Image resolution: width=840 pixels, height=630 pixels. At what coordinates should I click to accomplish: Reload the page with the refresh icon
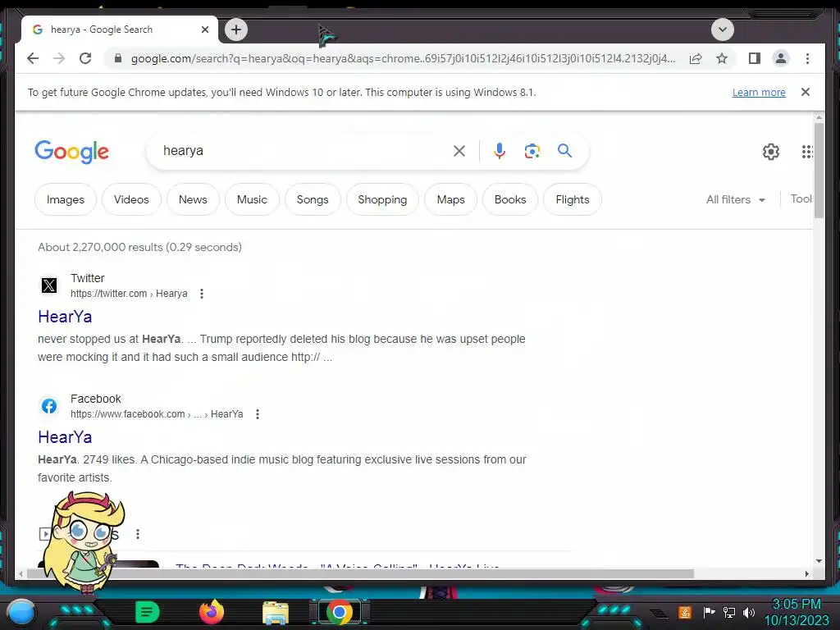[85, 58]
